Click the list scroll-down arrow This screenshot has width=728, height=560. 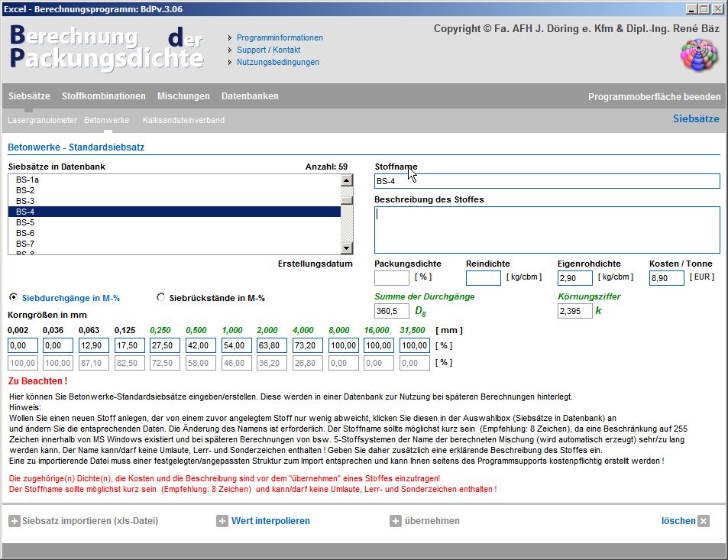347,248
